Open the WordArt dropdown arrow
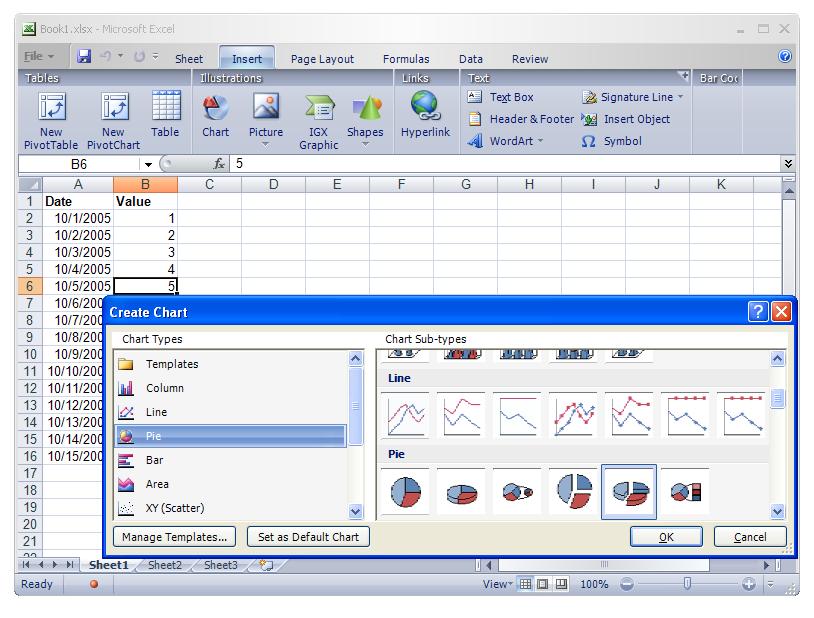Image resolution: width=814 pixels, height=618 pixels. coord(540,140)
